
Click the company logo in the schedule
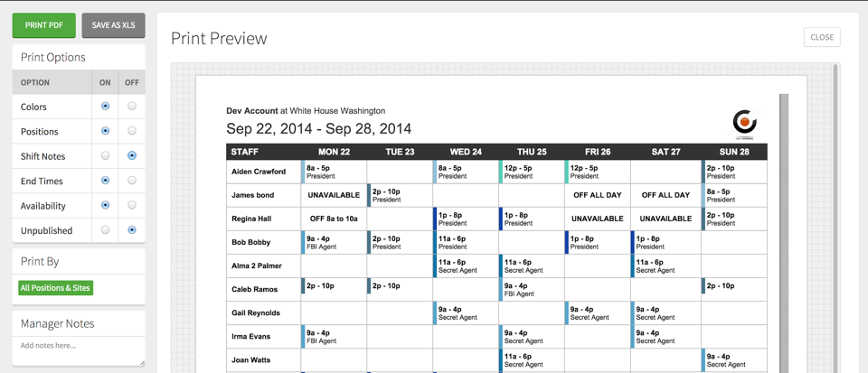pos(744,124)
